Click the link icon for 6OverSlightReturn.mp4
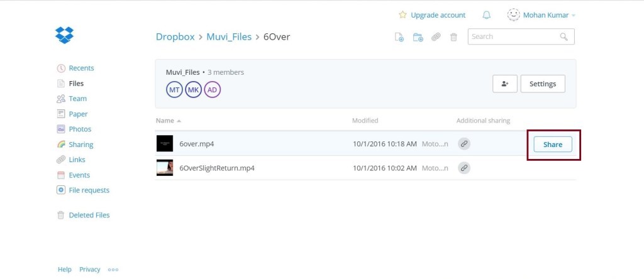 [x=464, y=168]
